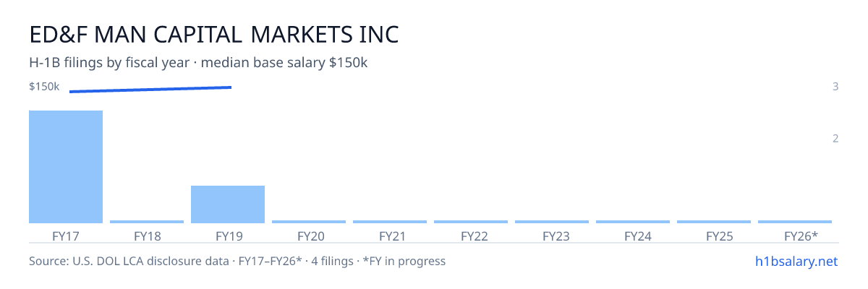Click the right axis value 2
The width and height of the screenshot is (868, 289).
coord(835,138)
